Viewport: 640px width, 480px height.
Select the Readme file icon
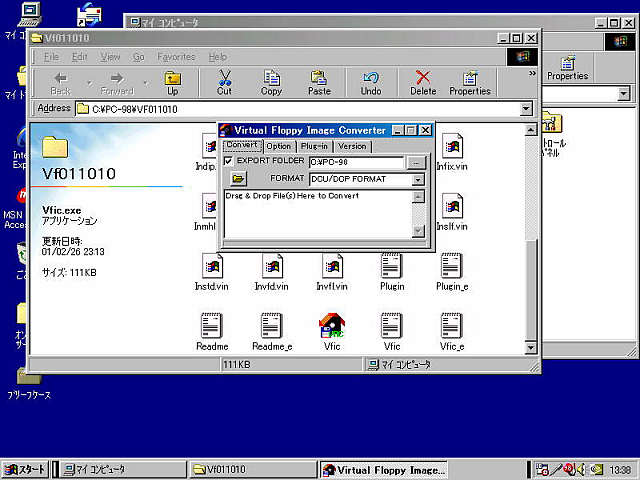click(x=212, y=331)
